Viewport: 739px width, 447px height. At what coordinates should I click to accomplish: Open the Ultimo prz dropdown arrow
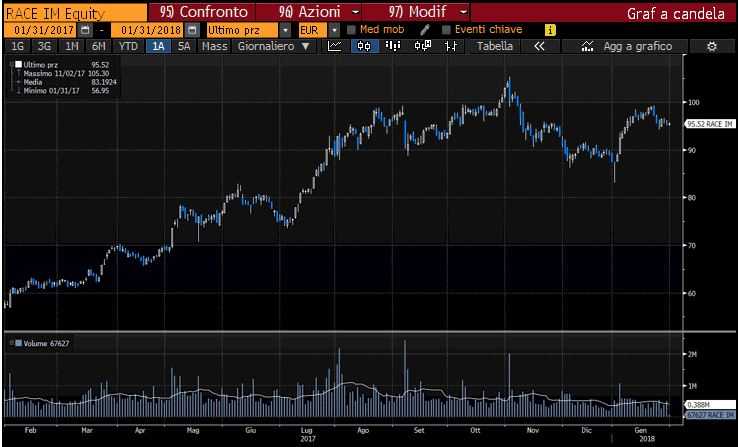tap(285, 30)
